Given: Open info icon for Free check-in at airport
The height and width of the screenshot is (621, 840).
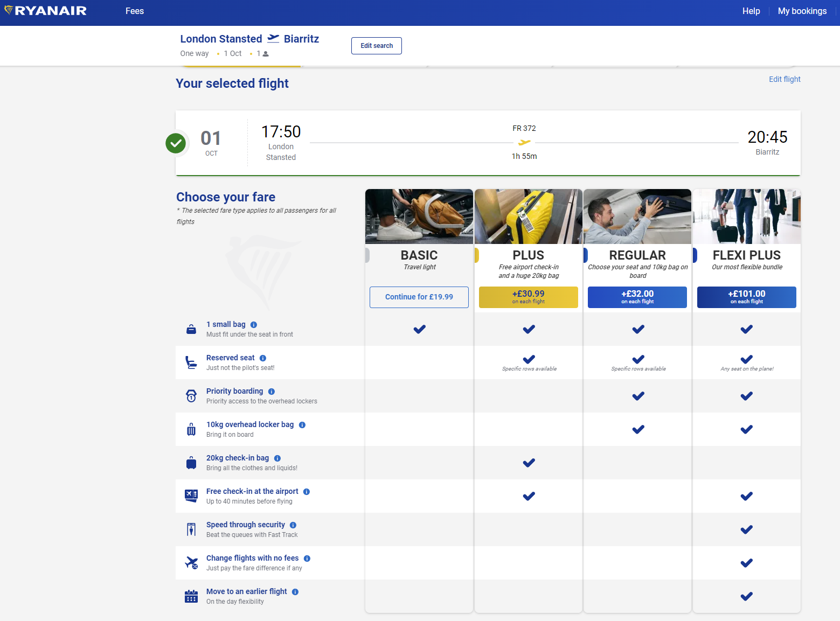Looking at the screenshot, I should pos(307,492).
